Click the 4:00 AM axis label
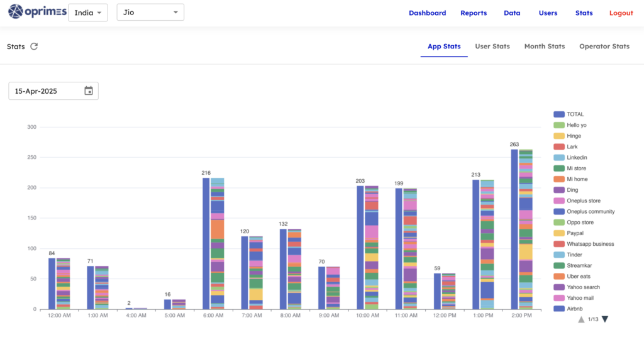Screen dimensions: 644x352 point(136,316)
